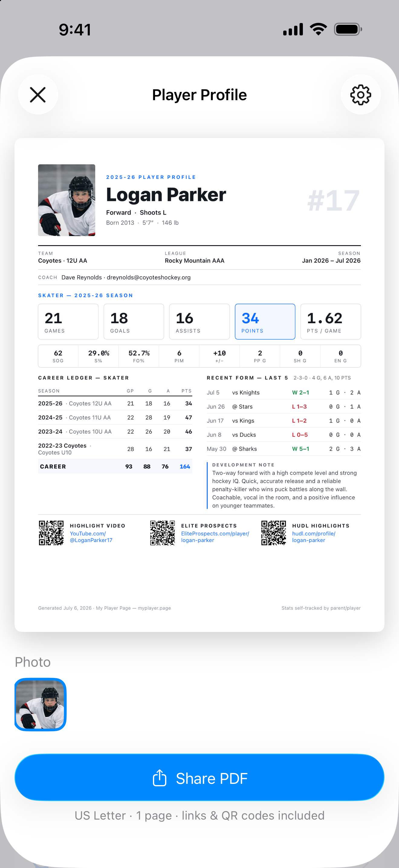Tap the battery indicator in the status bar
The image size is (399, 868).
(x=348, y=29)
